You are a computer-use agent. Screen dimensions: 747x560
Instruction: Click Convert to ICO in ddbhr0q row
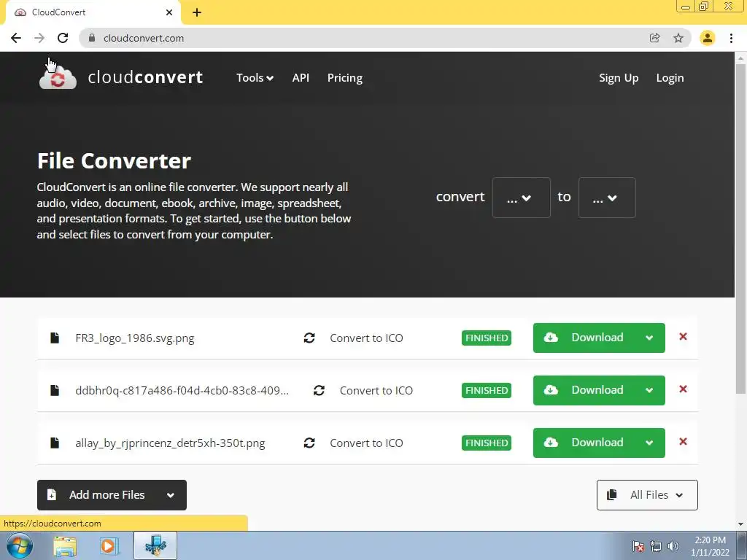pos(376,391)
